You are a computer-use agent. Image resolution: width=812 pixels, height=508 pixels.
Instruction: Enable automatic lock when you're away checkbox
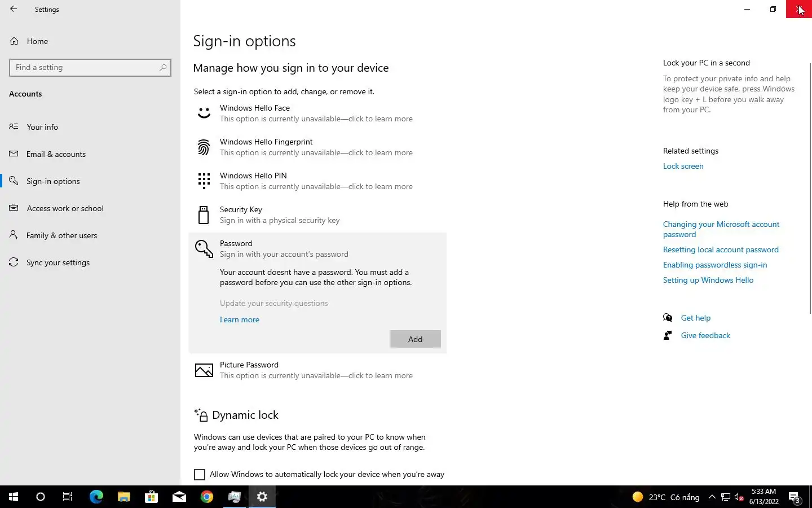pyautogui.click(x=200, y=475)
